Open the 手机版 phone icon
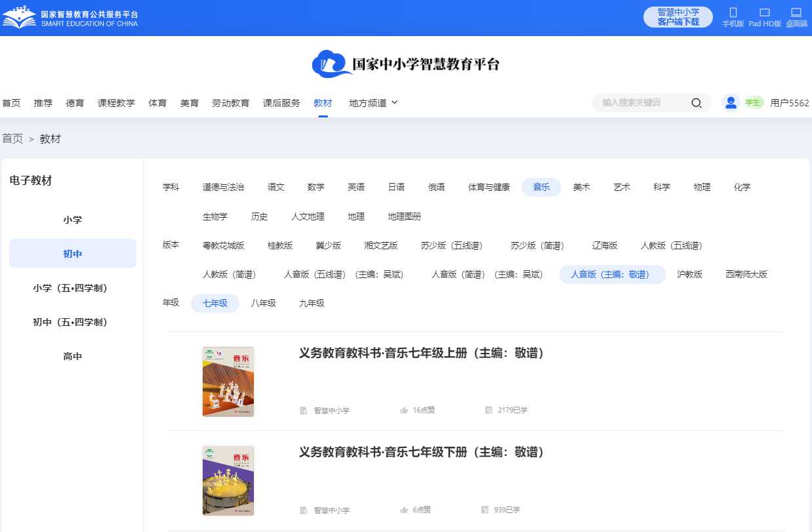 (x=733, y=12)
